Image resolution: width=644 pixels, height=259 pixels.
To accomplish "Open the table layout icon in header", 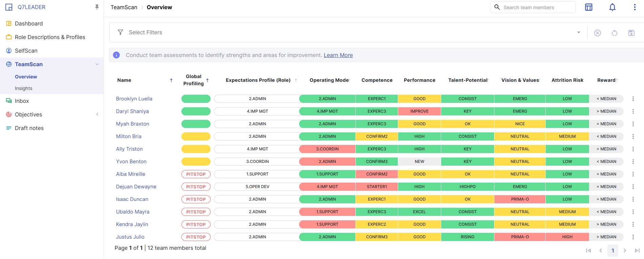I will 589,7.
